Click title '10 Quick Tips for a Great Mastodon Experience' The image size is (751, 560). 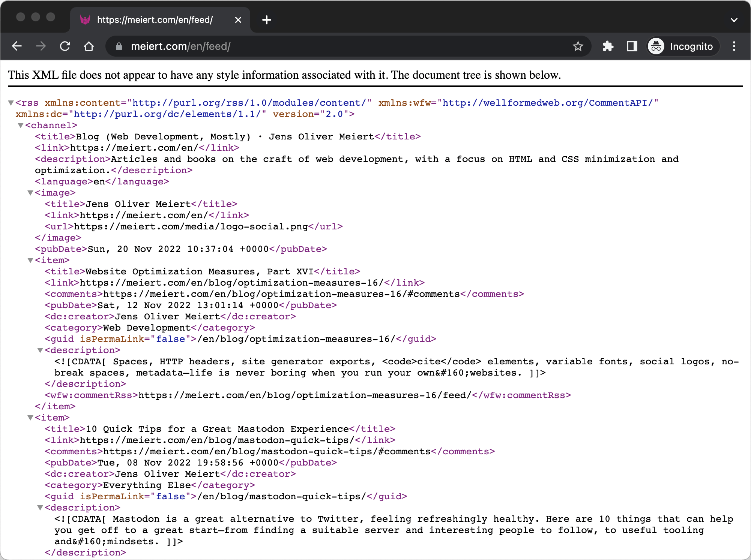(x=220, y=429)
